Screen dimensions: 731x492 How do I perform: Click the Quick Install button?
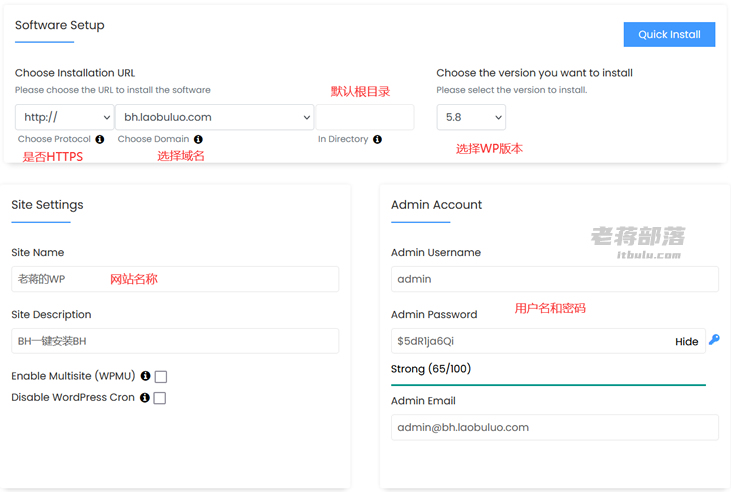pos(669,35)
